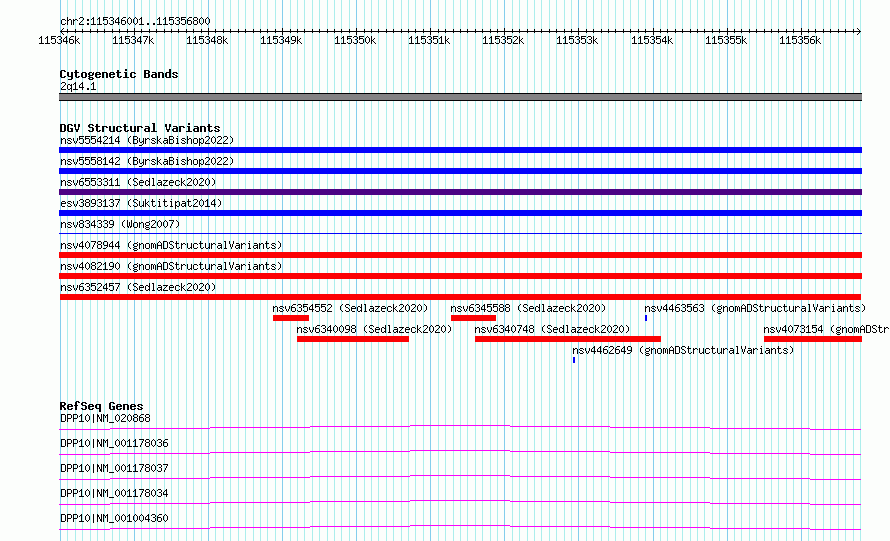Viewport: 890px width, 541px height.
Task: Click the nsv6352457 (Sedlazeck2020) label
Action: [x=138, y=287]
